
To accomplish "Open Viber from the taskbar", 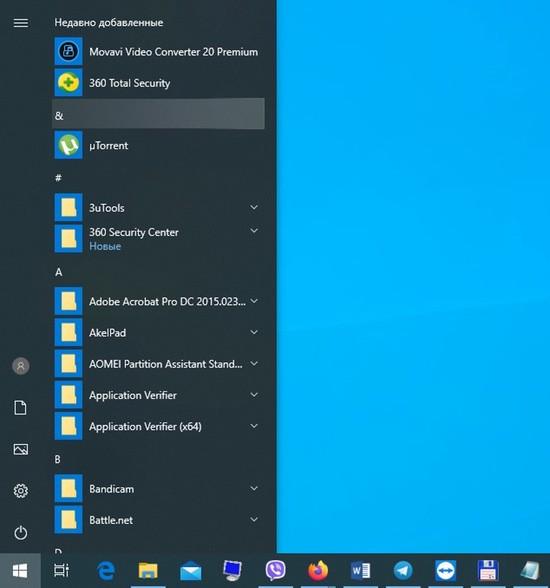I will [276, 570].
